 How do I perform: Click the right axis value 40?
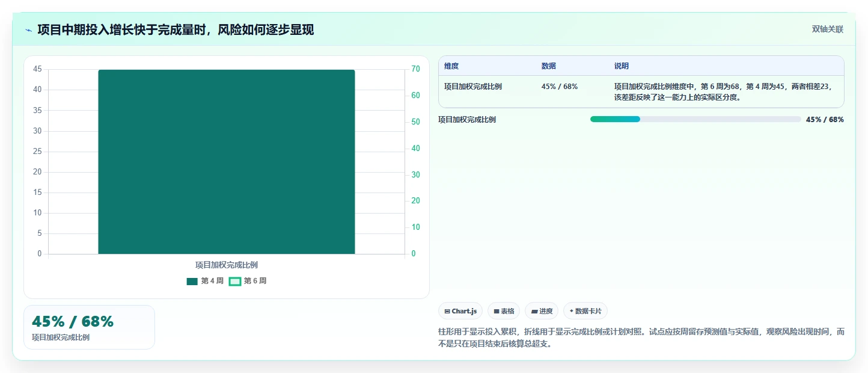(x=415, y=148)
